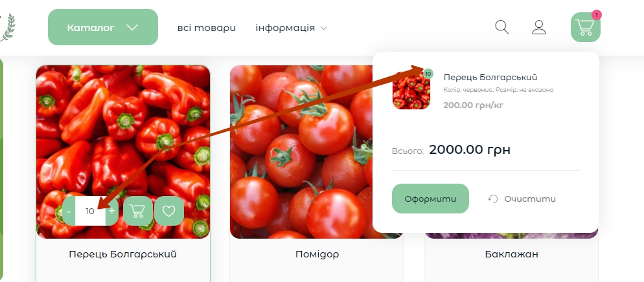644x282 pixels.
Task: Click the pink cart count badge
Action: (x=596, y=15)
